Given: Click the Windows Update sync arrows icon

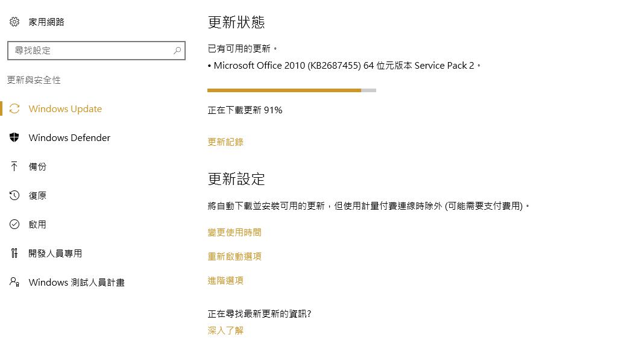Looking at the screenshot, I should click(14, 109).
